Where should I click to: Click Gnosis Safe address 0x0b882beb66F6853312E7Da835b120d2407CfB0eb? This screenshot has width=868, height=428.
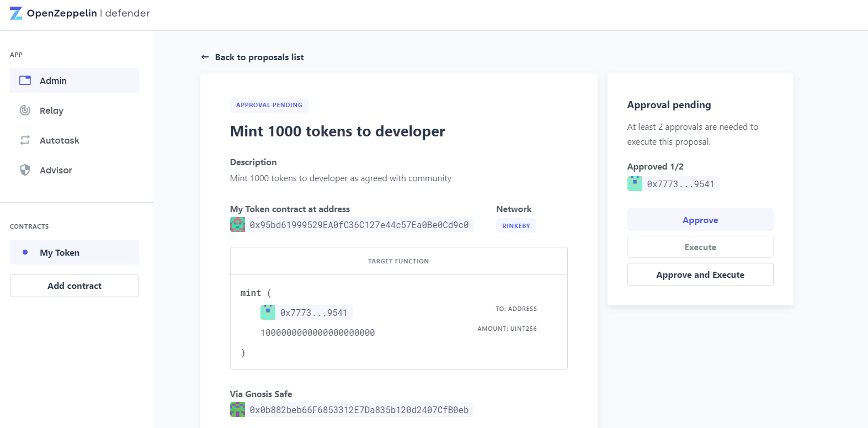[x=359, y=410]
